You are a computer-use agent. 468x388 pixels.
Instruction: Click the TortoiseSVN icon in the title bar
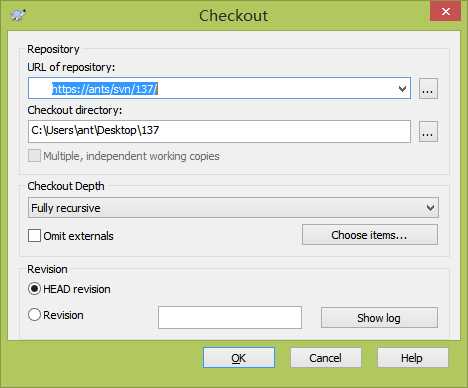point(18,15)
